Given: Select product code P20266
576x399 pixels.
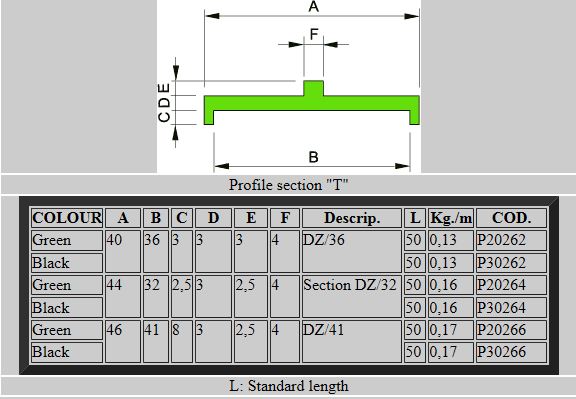Looking at the screenshot, I should [501, 330].
